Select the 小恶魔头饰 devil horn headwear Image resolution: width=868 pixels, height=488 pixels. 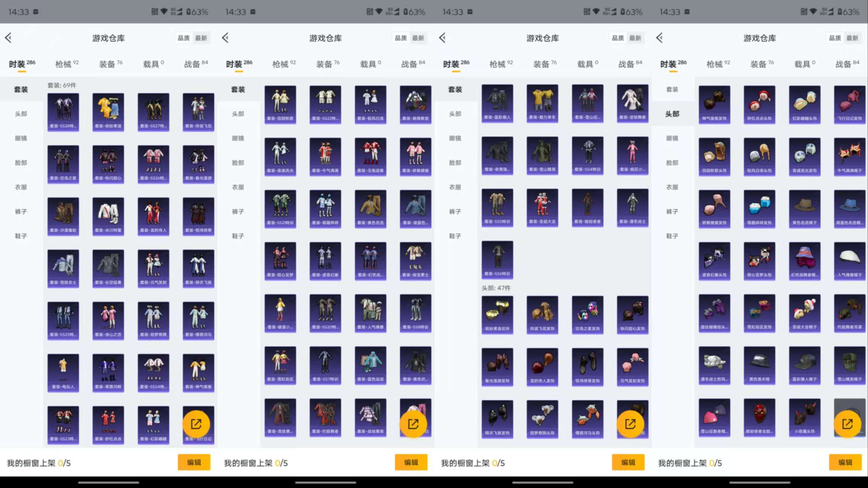pyautogui.click(x=804, y=417)
